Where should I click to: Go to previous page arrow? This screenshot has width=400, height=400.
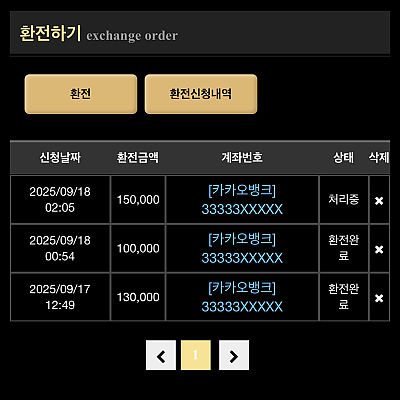[x=161, y=355]
